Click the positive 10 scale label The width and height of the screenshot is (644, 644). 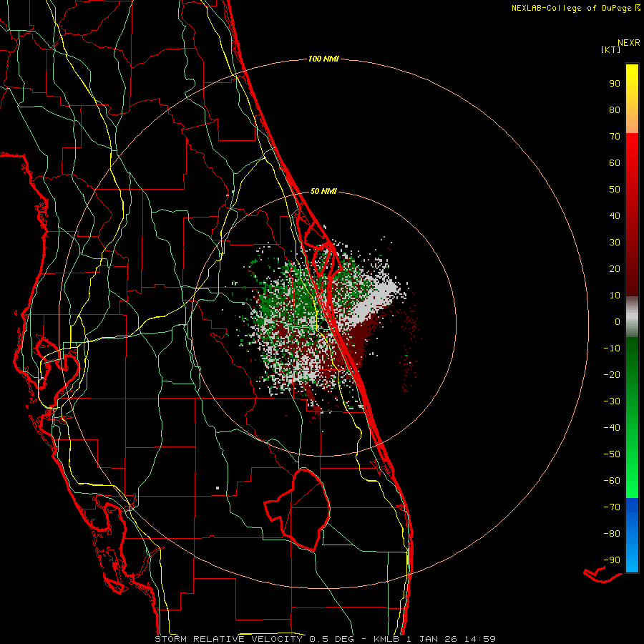click(615, 296)
